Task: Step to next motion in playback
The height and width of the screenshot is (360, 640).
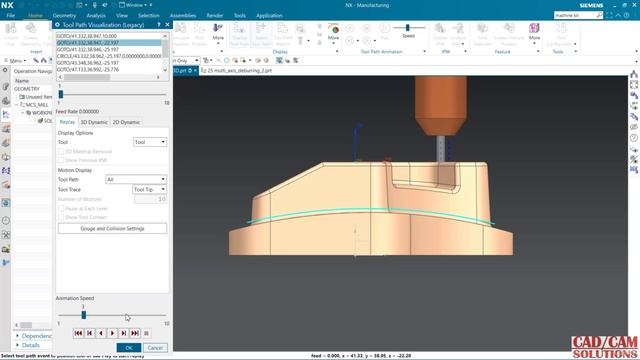Action: tap(124, 333)
